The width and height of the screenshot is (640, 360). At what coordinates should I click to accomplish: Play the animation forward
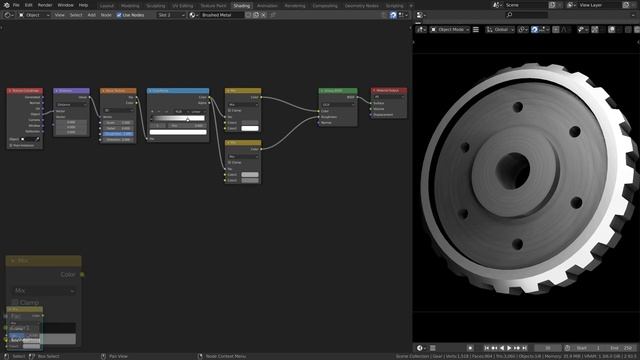(x=509, y=348)
